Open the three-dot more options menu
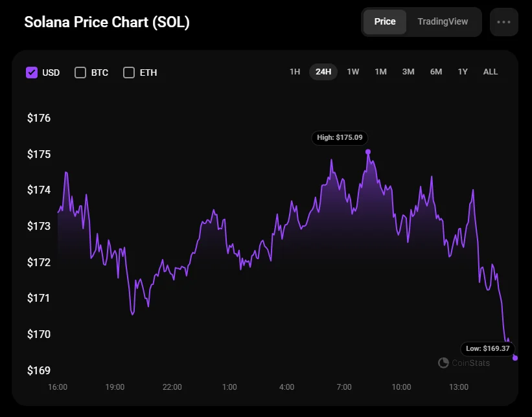This screenshot has width=532, height=417. pos(504,21)
